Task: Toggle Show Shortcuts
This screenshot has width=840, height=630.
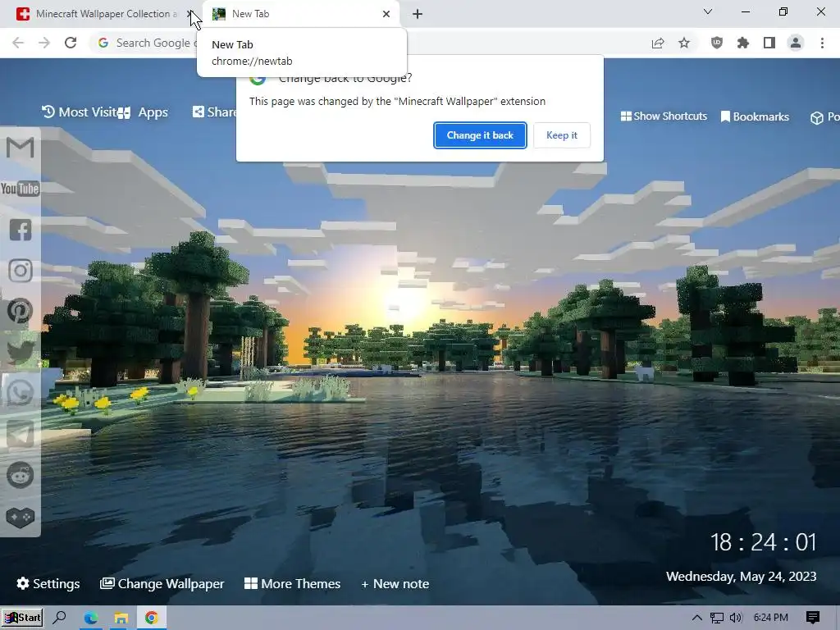Action: coord(664,116)
